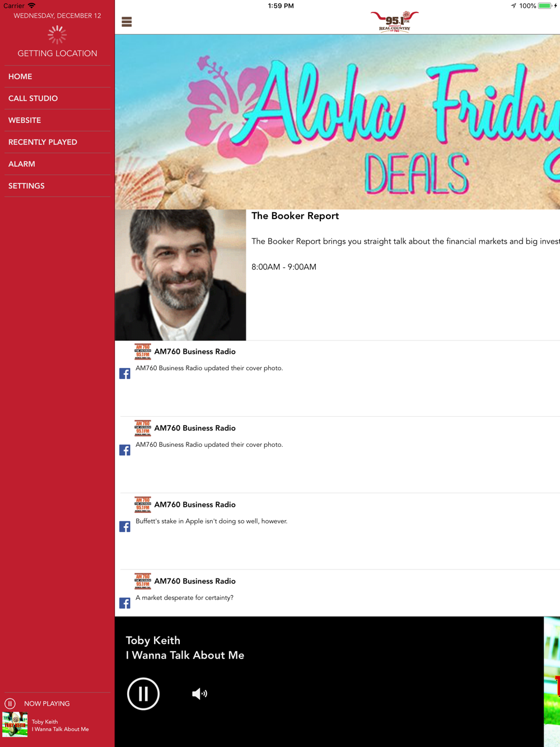Image resolution: width=560 pixels, height=747 pixels.
Task: Tap The Booker Report title
Action: [295, 216]
